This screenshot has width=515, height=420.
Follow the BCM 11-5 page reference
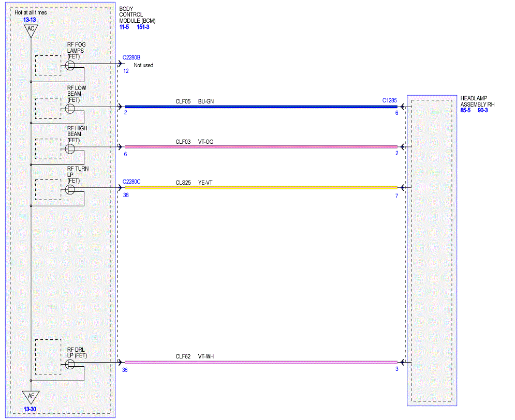(124, 27)
